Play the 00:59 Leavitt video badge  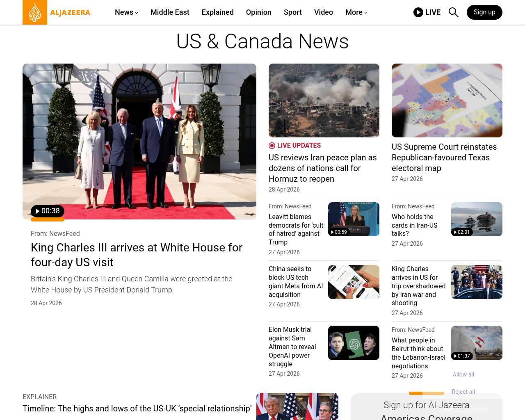tap(339, 232)
